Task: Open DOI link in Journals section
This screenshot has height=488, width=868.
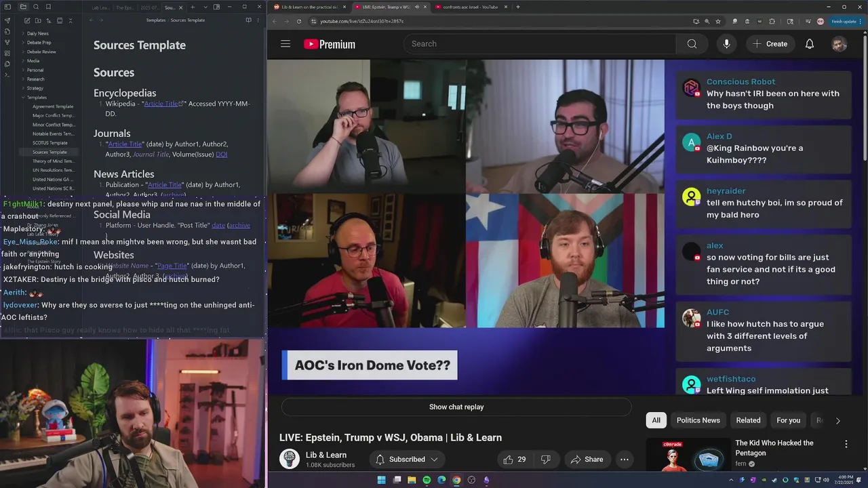Action: (x=221, y=155)
